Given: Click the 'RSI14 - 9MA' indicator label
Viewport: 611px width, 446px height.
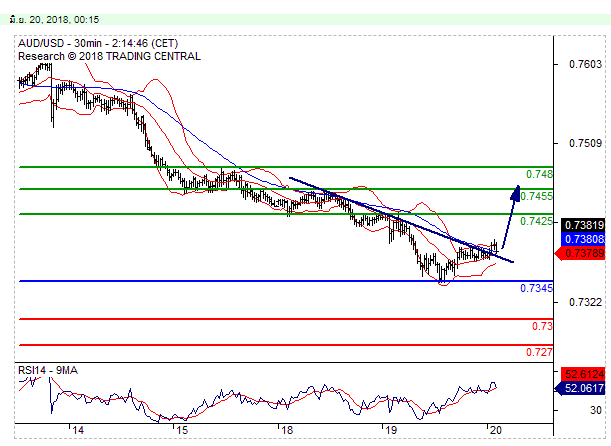Looking at the screenshot, I should (48, 370).
